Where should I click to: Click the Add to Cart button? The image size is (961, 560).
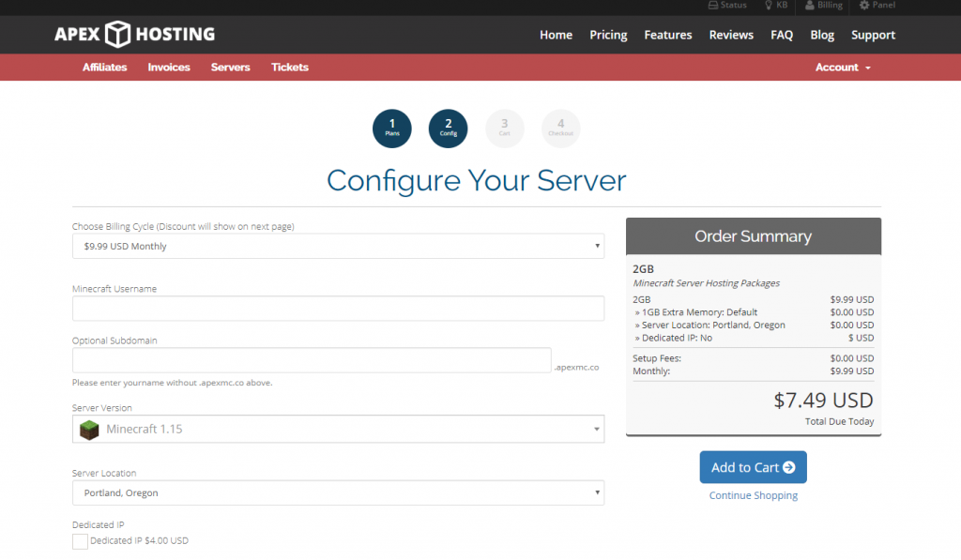tap(754, 467)
